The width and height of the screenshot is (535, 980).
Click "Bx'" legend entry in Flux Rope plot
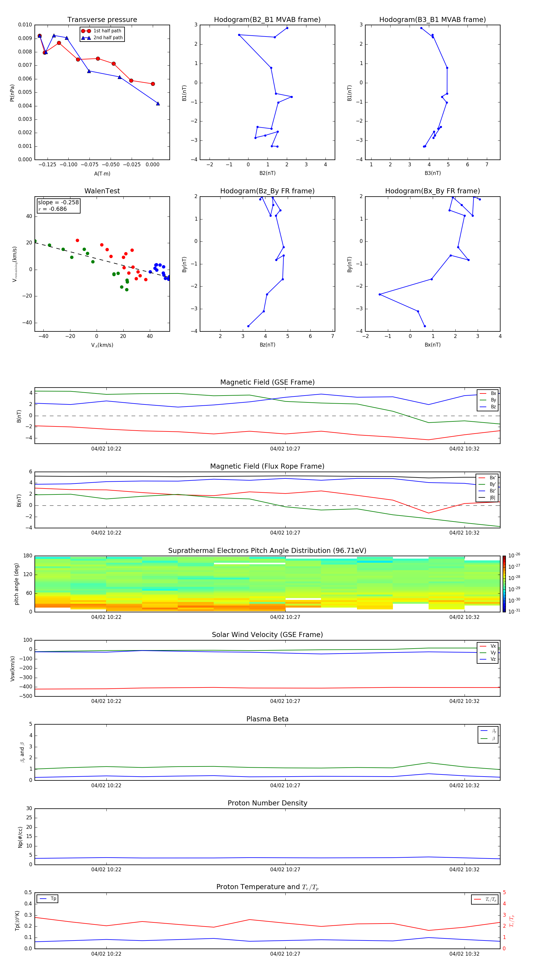pos(487,478)
